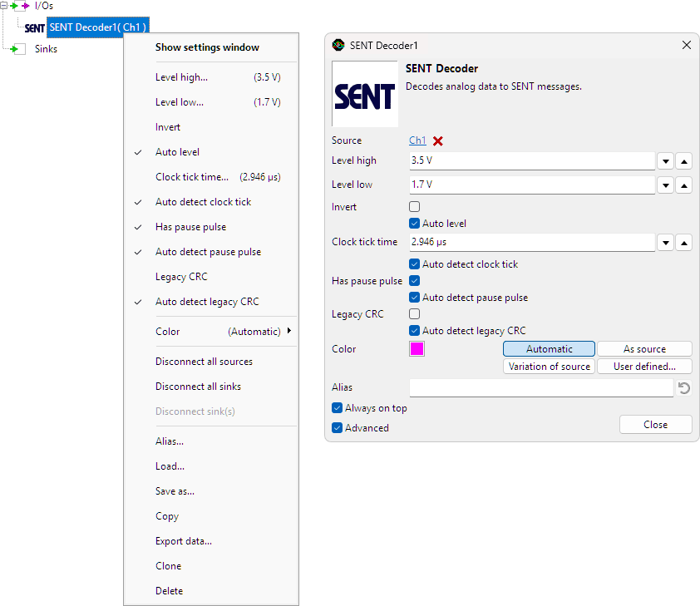Toggle Auto level in context menu
This screenshot has height=606, width=700.
click(x=211, y=152)
